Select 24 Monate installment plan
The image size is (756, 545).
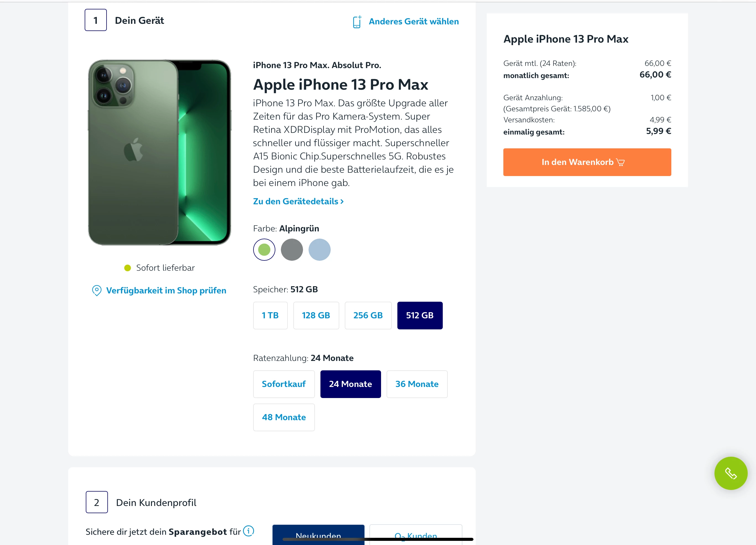click(350, 384)
